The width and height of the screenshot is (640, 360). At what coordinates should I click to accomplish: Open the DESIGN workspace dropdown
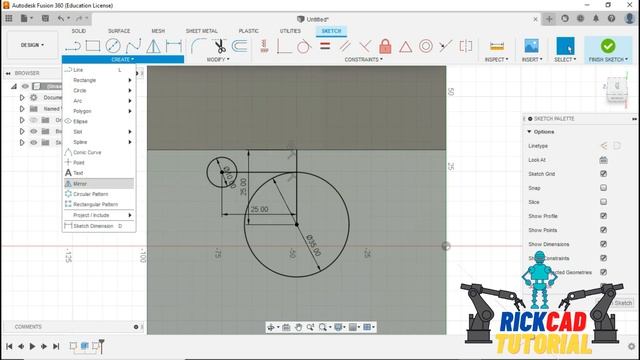click(x=32, y=45)
